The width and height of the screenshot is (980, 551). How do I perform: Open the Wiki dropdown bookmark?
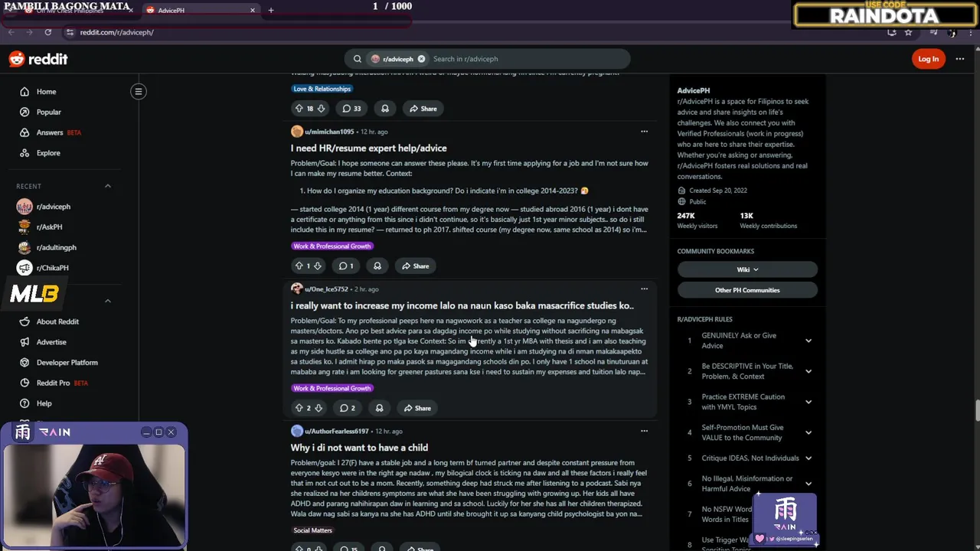[747, 269]
